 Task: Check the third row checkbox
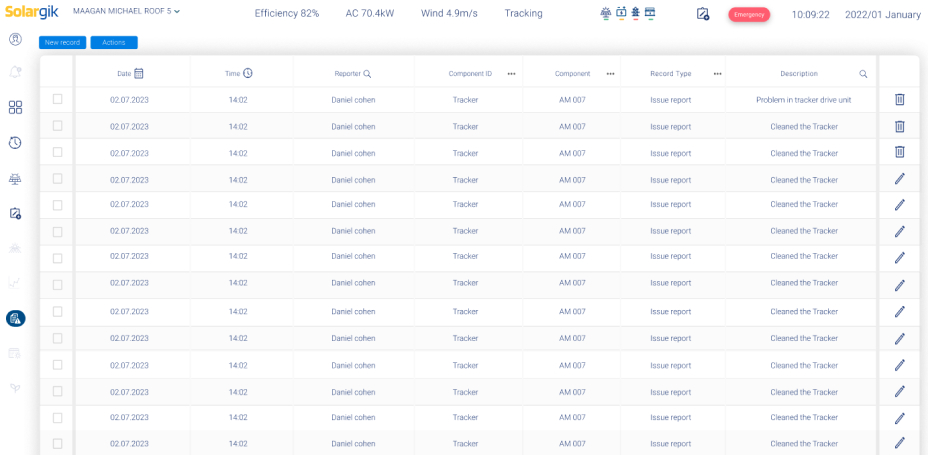(x=57, y=152)
